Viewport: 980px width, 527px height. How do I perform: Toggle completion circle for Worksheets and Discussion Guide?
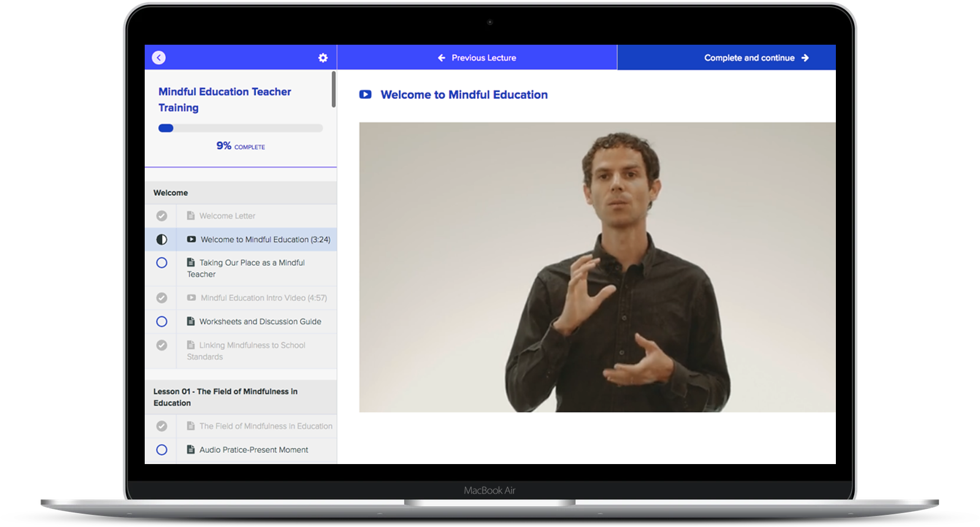162,322
